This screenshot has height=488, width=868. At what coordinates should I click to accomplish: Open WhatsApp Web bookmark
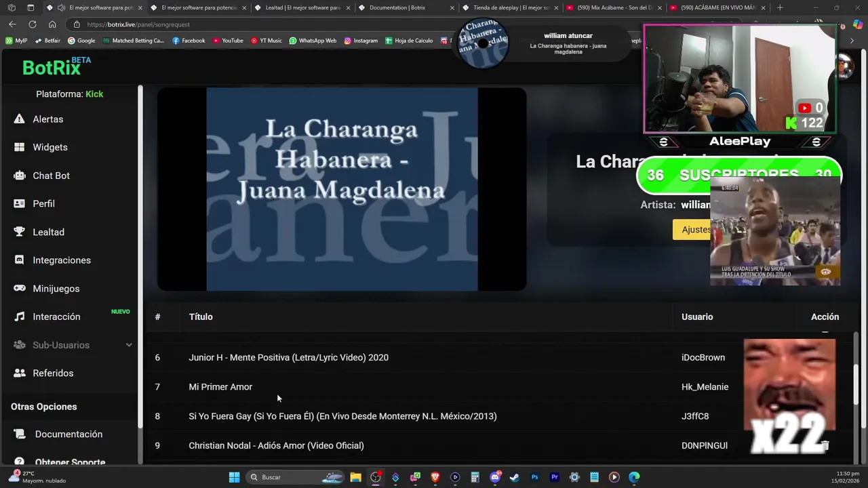pos(313,41)
